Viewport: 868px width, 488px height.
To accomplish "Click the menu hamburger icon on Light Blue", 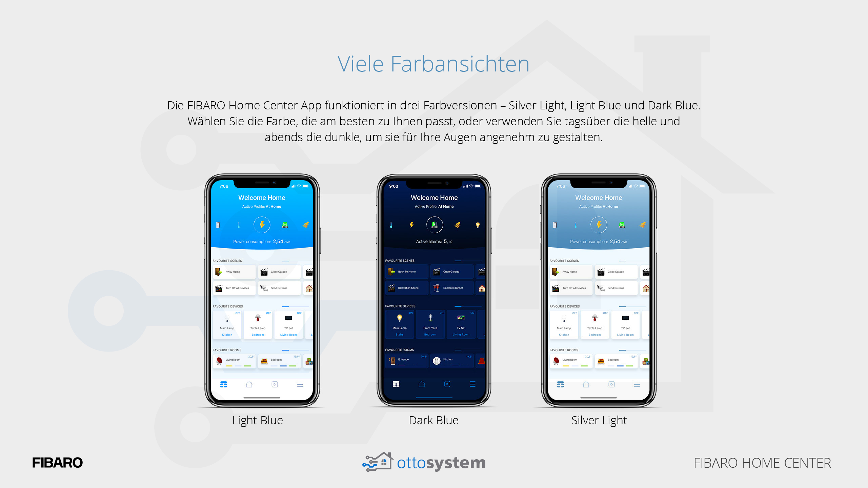I will (x=300, y=384).
